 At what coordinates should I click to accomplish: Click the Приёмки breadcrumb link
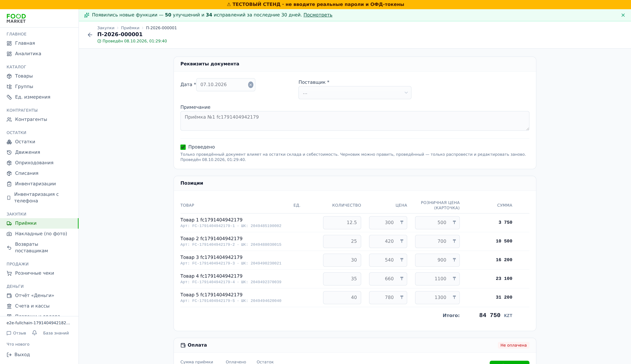tap(130, 28)
